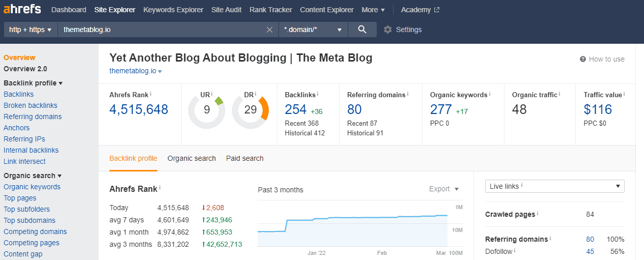Open Keywords Explorer in the top menu

[173, 10]
